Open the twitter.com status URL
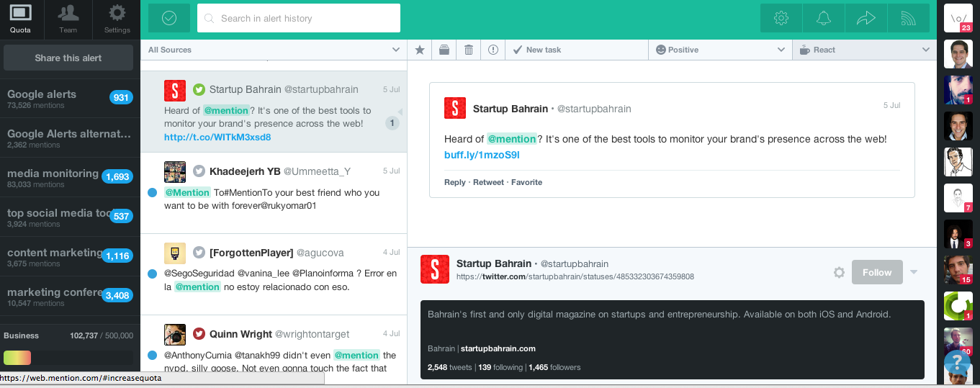Image resolution: width=980 pixels, height=388 pixels. [x=575, y=276]
